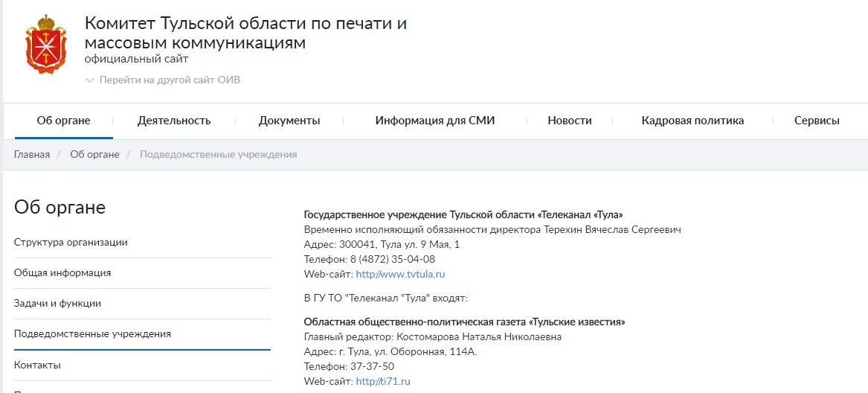This screenshot has height=393, width=868.
Task: Select 'Документы' in the navigation bar
Action: pyautogui.click(x=289, y=121)
